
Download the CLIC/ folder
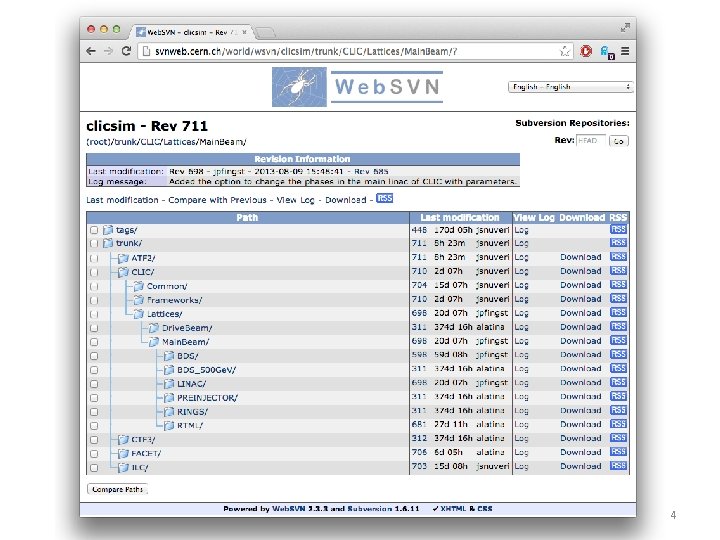[580, 271]
